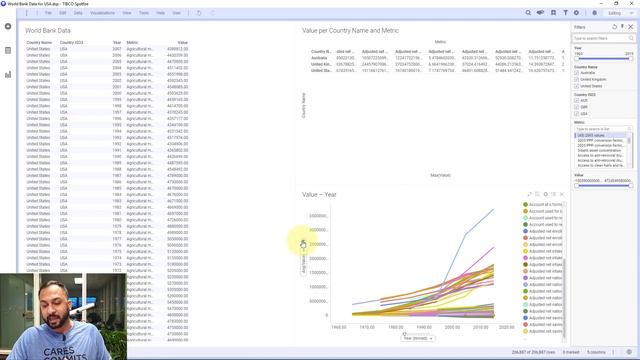Maximize the Value – Year visualization
The image size is (640, 360).
529,194
